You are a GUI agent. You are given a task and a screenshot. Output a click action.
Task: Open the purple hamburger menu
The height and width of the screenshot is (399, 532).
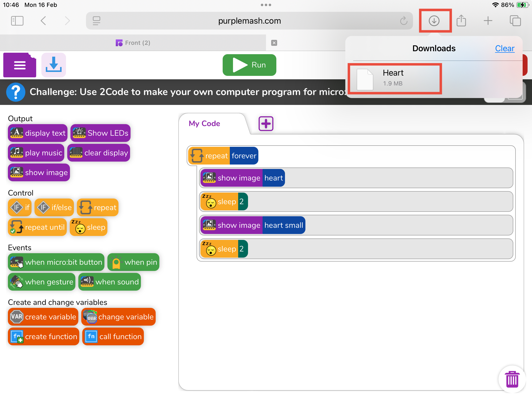tap(20, 65)
